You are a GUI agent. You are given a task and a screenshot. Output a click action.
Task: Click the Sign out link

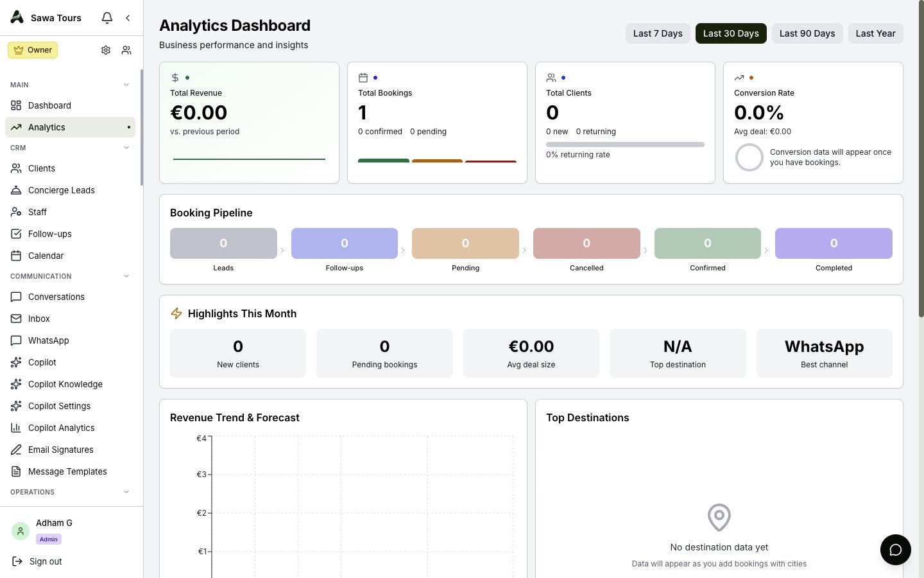(x=46, y=561)
